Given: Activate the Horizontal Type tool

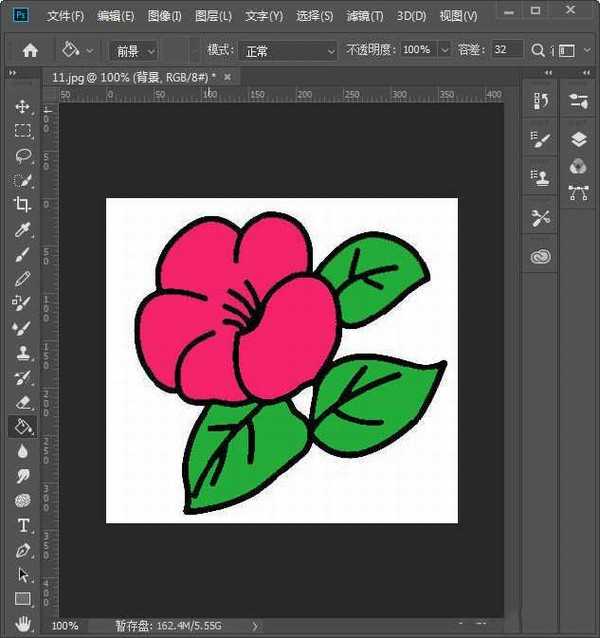Looking at the screenshot, I should 22,526.
